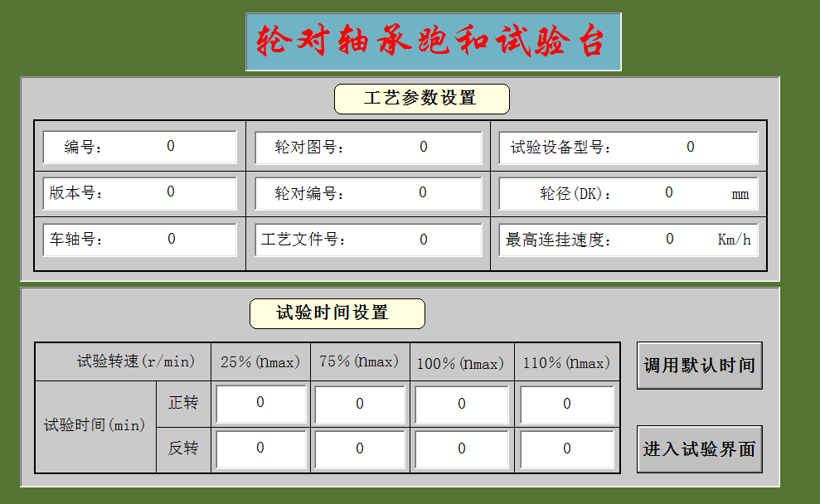Select the 最高连挂速度 Km/h field
The width and height of the screenshot is (820, 504).
click(670, 240)
